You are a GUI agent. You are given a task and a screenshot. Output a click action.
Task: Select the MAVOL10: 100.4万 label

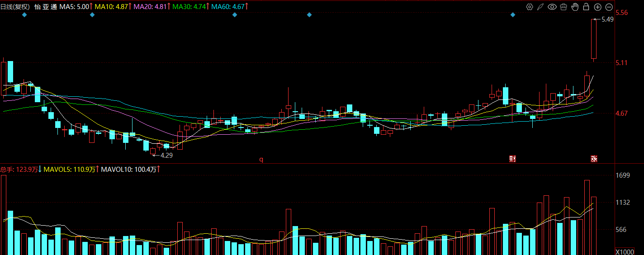pos(131,170)
